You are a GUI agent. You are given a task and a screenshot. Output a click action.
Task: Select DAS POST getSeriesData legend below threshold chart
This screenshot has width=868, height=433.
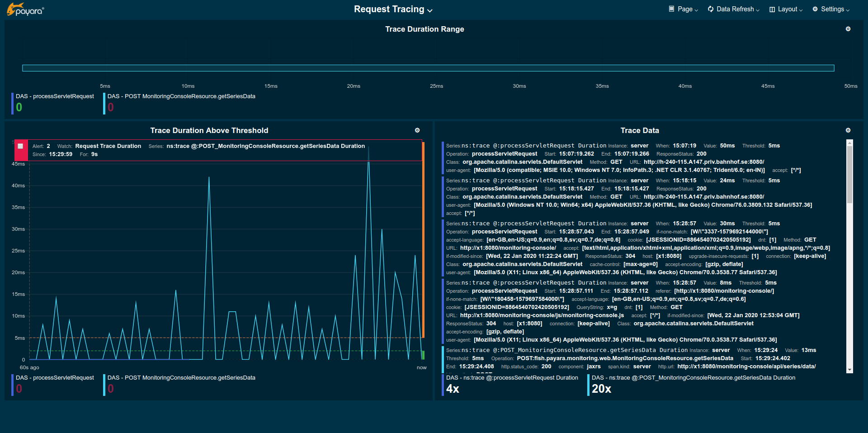pyautogui.click(x=180, y=385)
